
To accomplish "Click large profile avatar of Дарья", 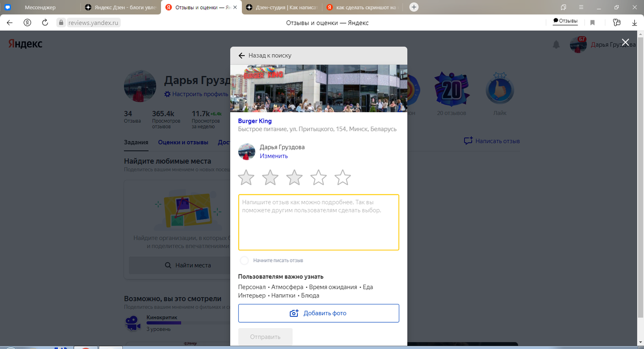I will click(140, 86).
